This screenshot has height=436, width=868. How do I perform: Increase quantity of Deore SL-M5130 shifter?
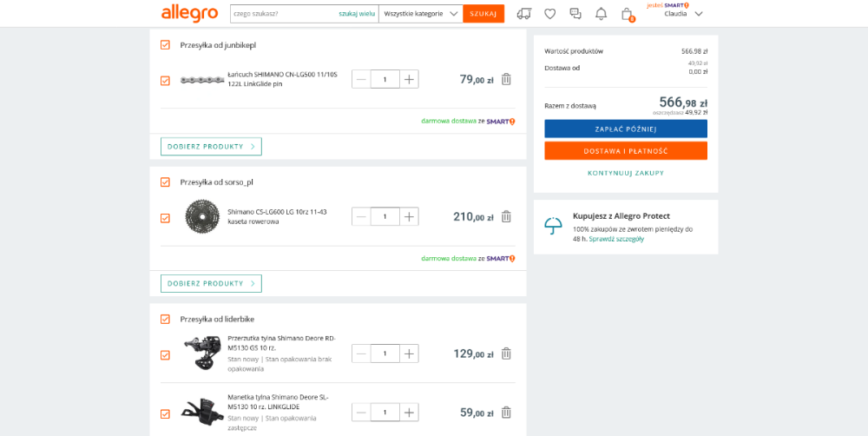point(409,413)
